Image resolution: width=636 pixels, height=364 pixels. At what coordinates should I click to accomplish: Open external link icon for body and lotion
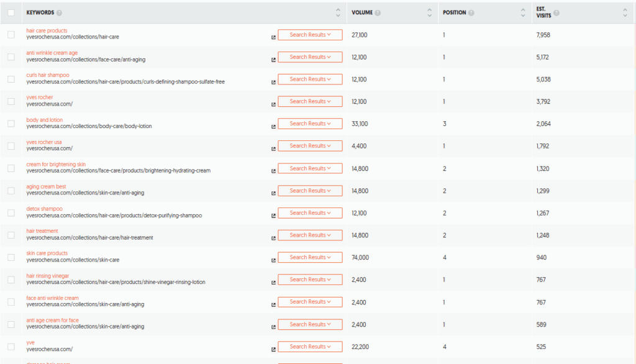click(x=273, y=127)
